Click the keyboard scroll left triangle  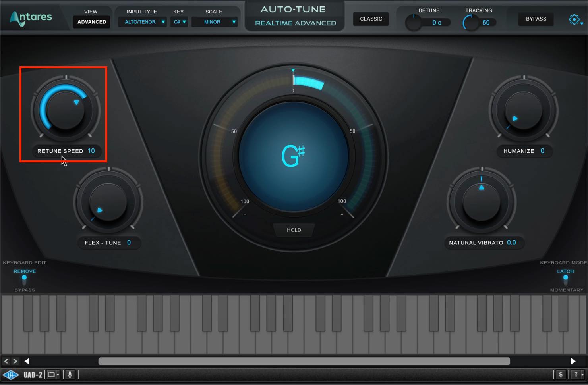(x=27, y=361)
